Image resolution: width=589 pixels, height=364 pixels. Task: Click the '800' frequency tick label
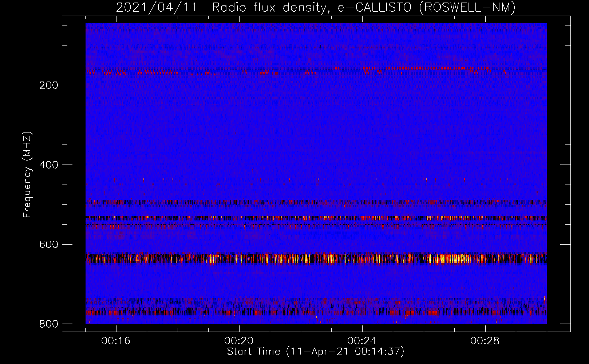tap(49, 324)
